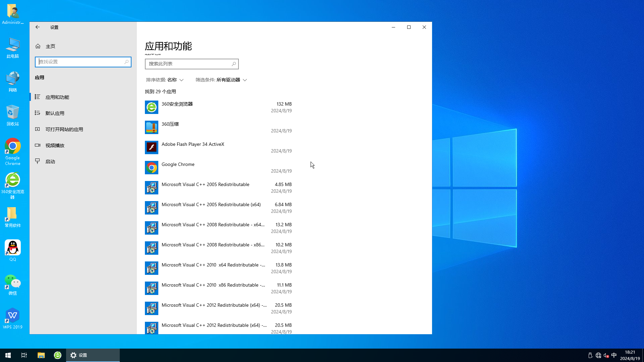This screenshot has width=644, height=362.
Task: Open 回收站 recycle bin on desktop
Action: point(13,115)
